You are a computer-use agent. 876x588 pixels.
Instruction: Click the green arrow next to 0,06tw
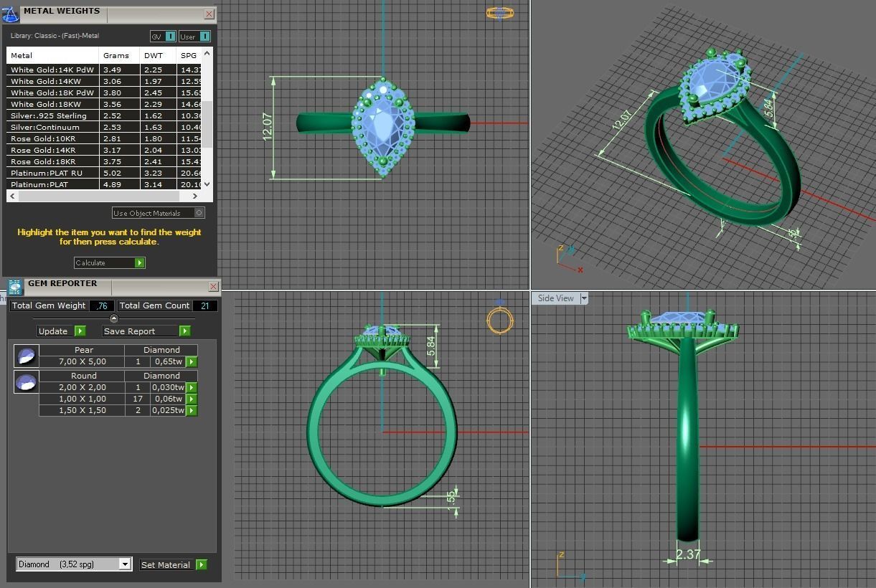[x=192, y=399]
